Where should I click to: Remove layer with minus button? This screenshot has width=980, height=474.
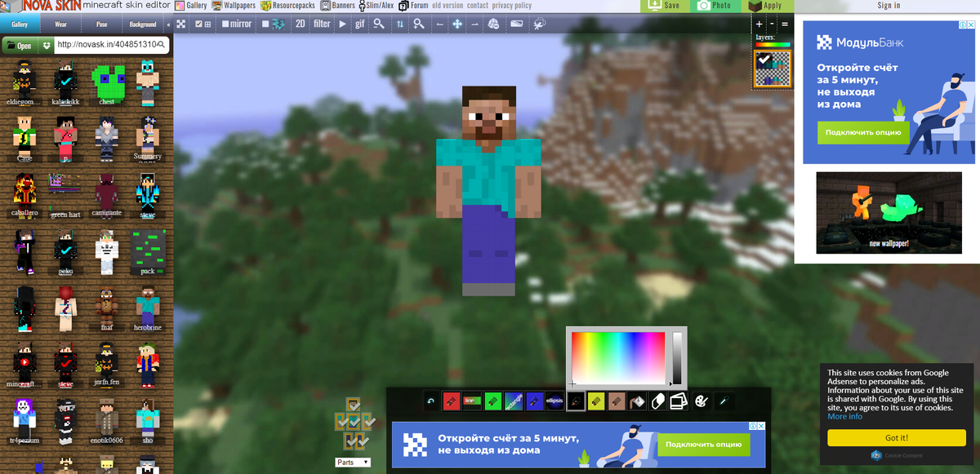click(x=772, y=24)
